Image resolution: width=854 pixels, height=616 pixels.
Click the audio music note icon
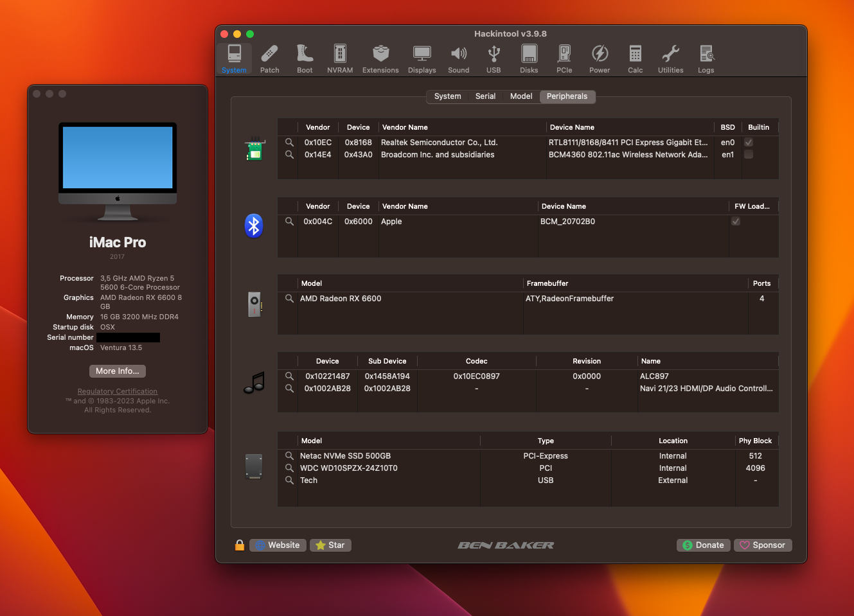254,382
